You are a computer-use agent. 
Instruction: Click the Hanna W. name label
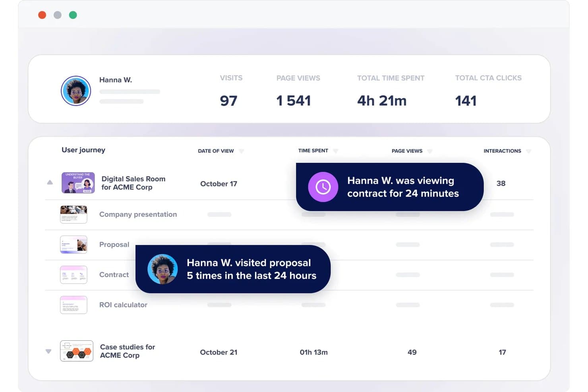tap(116, 80)
